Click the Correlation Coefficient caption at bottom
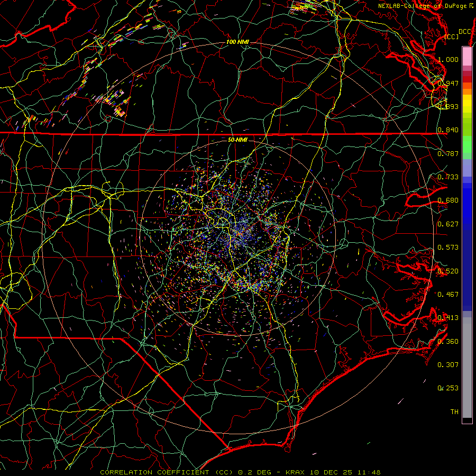 coord(240,472)
